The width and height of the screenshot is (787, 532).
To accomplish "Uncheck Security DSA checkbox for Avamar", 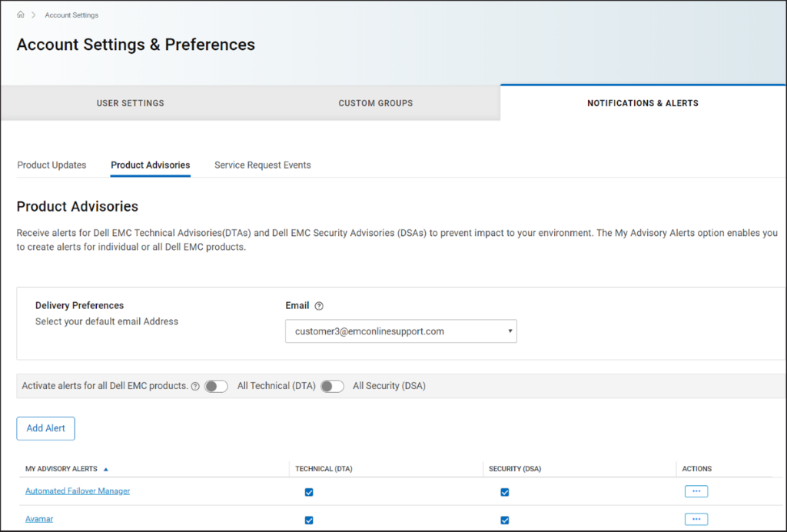I will [x=505, y=520].
